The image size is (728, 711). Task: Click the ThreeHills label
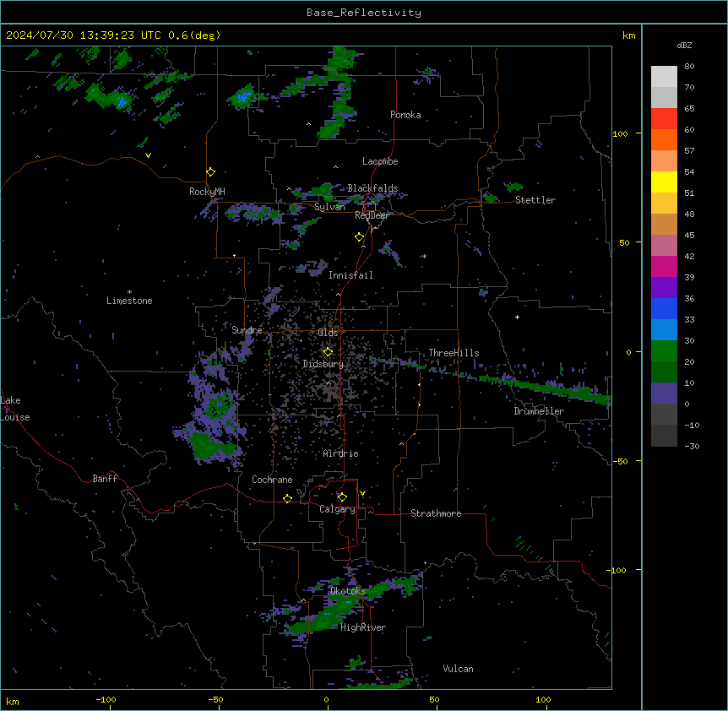(x=454, y=353)
